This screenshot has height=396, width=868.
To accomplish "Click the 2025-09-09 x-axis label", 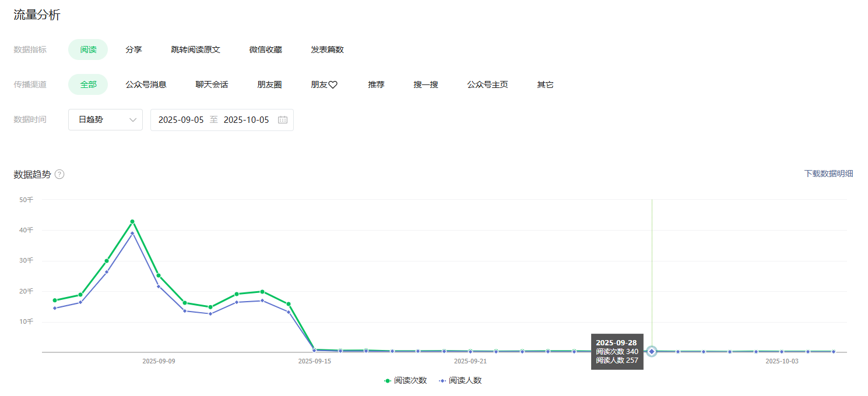I will coord(159,361).
